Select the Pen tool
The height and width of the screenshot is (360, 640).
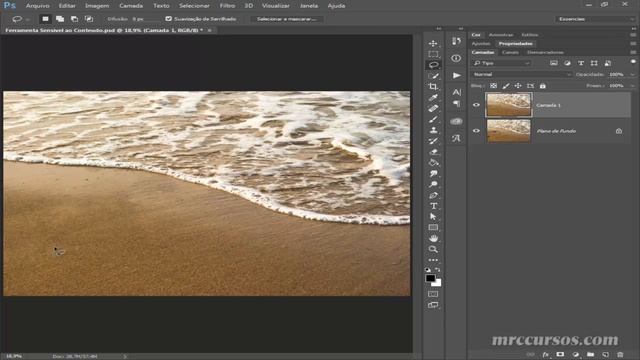tap(433, 195)
